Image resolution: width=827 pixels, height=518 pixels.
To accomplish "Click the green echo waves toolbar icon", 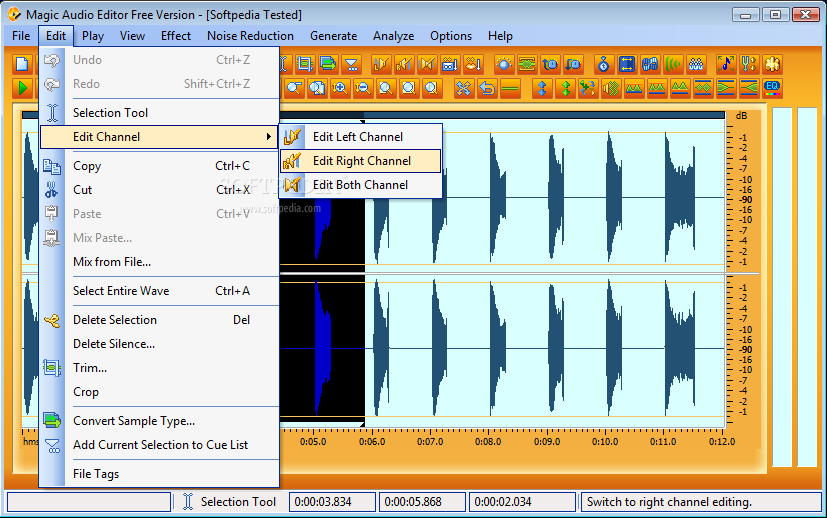I will [x=673, y=64].
